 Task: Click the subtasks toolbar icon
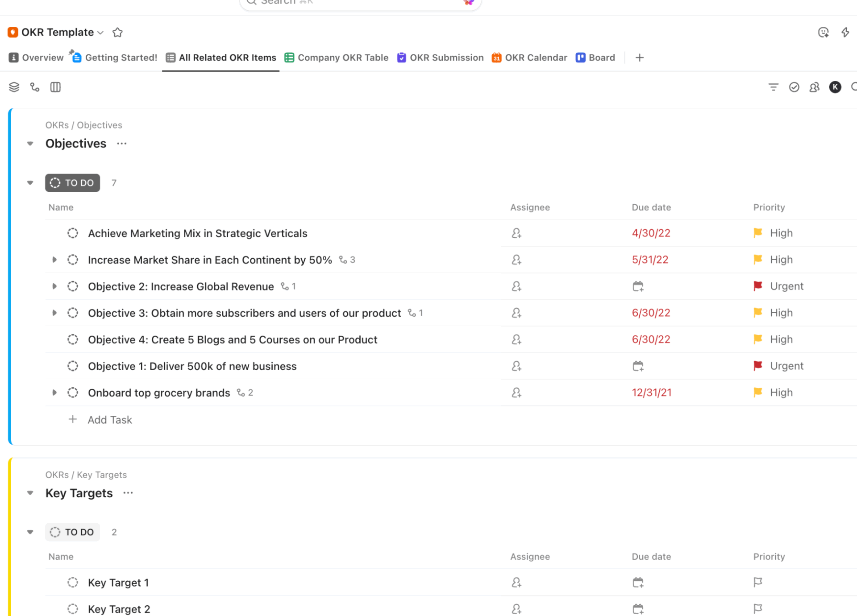coord(35,87)
